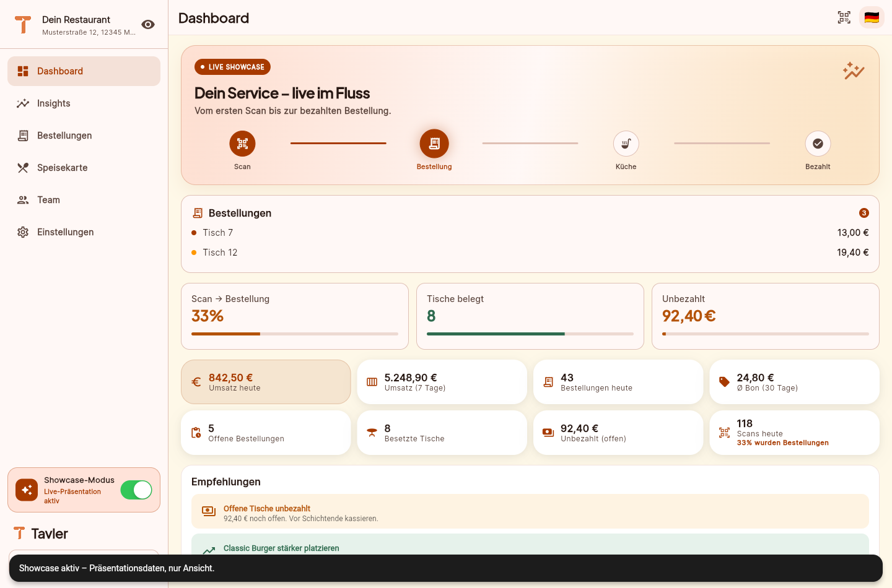
Task: Click the restaurant logo next to Dein Restaurant
Action: pyautogui.click(x=23, y=24)
